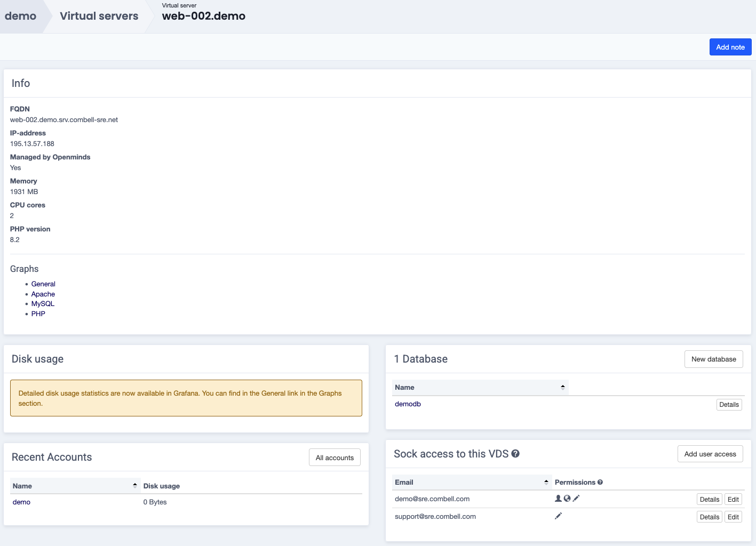The width and height of the screenshot is (756, 546).
Task: Sort Sock access by Email column
Action: [546, 482]
